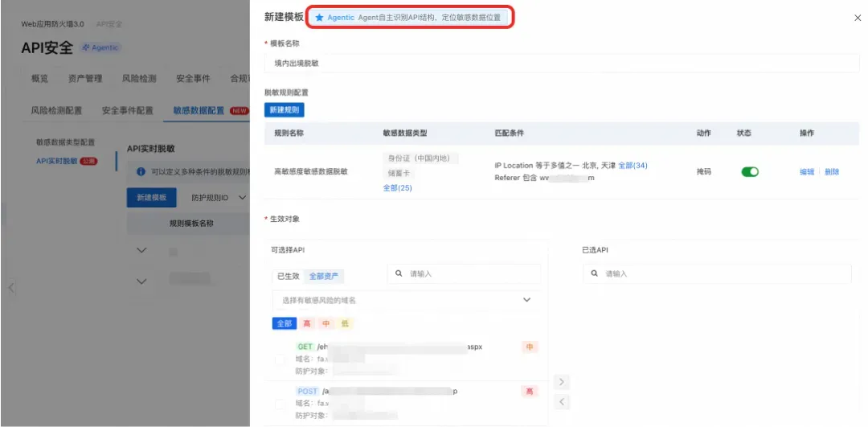Click 编辑 for the desensitization rule
Image resolution: width=868 pixels, height=427 pixels.
(807, 172)
